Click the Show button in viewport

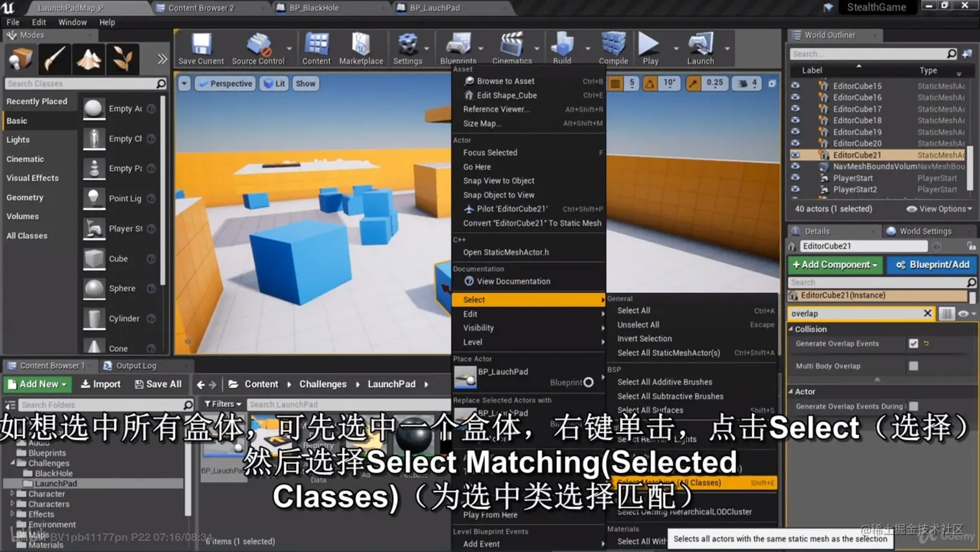(305, 84)
